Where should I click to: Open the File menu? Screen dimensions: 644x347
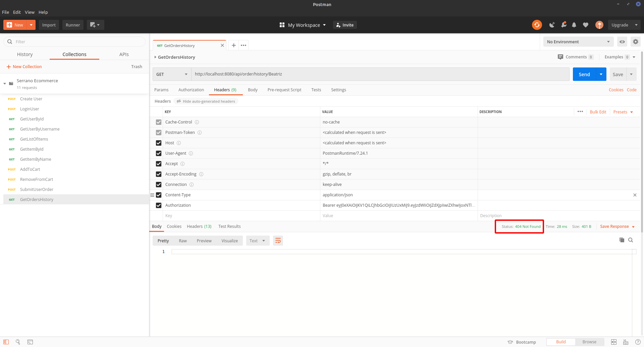[x=5, y=12]
